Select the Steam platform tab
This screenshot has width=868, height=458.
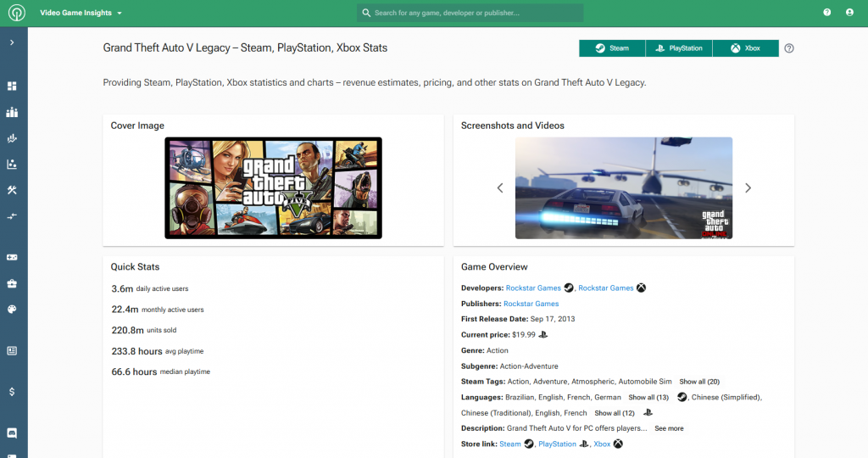pos(612,48)
